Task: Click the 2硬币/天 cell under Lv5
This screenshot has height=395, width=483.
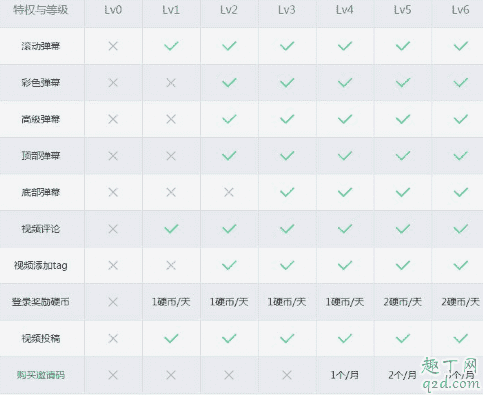Action: [403, 302]
